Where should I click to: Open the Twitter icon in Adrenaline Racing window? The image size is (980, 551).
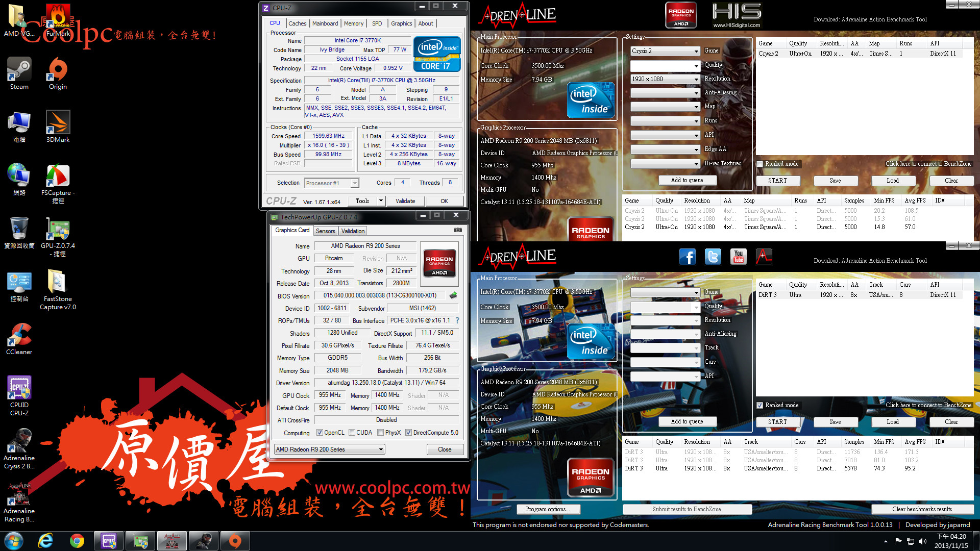coord(713,257)
